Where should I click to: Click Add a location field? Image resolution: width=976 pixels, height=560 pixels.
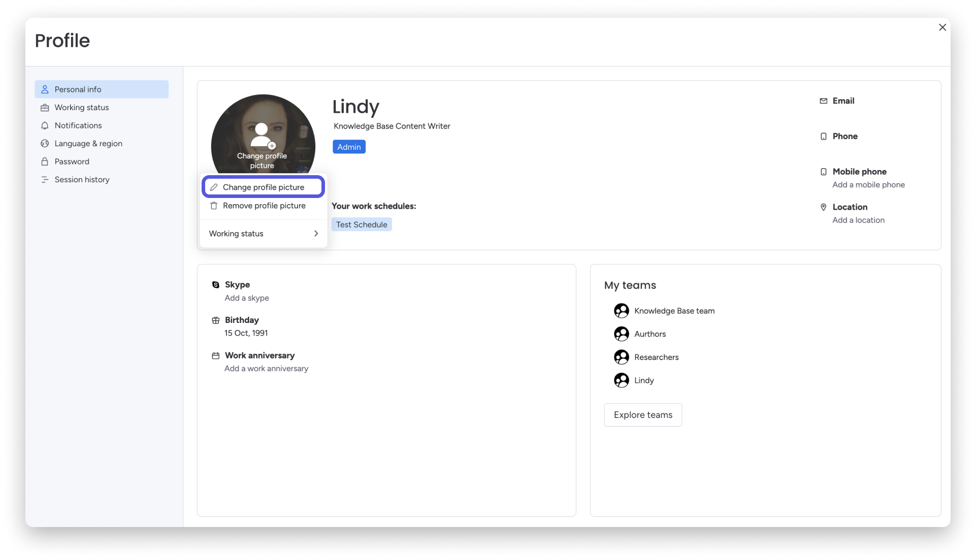pos(858,220)
